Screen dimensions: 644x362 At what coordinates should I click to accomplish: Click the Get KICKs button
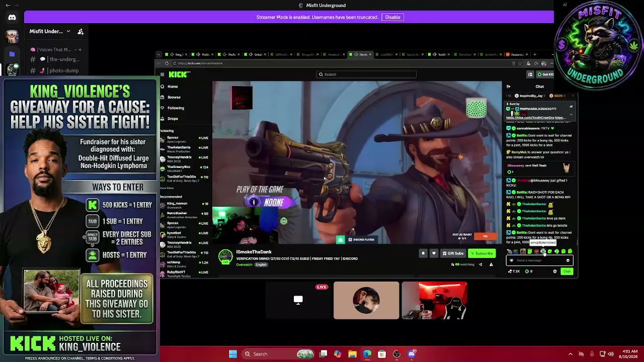[545, 74]
